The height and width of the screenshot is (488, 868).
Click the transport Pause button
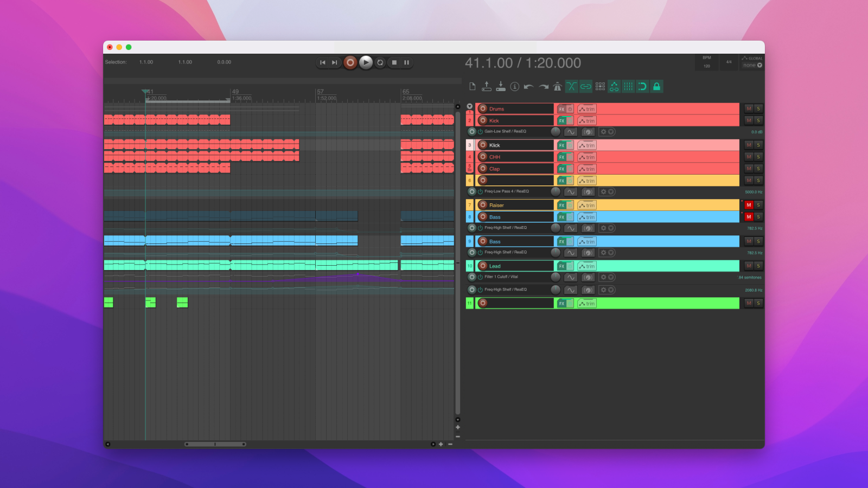(406, 62)
